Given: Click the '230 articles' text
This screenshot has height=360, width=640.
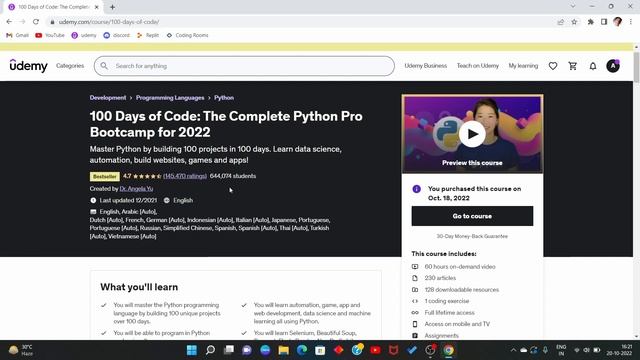Looking at the screenshot, I should 440,278.
